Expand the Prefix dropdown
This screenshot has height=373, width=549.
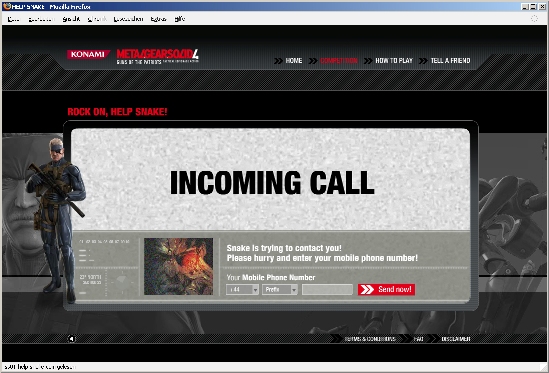click(x=280, y=290)
